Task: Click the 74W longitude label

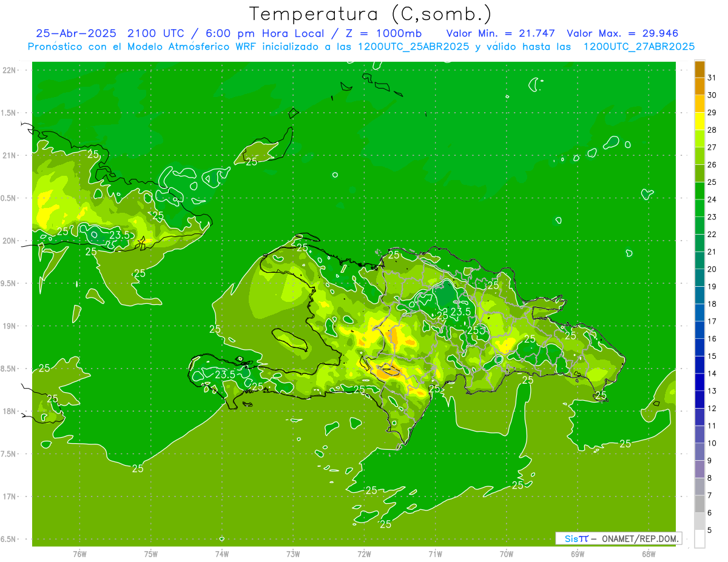Action: click(221, 554)
